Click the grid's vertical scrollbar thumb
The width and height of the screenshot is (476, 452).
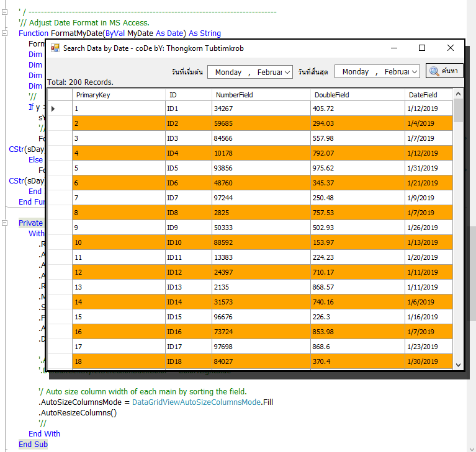click(x=458, y=110)
